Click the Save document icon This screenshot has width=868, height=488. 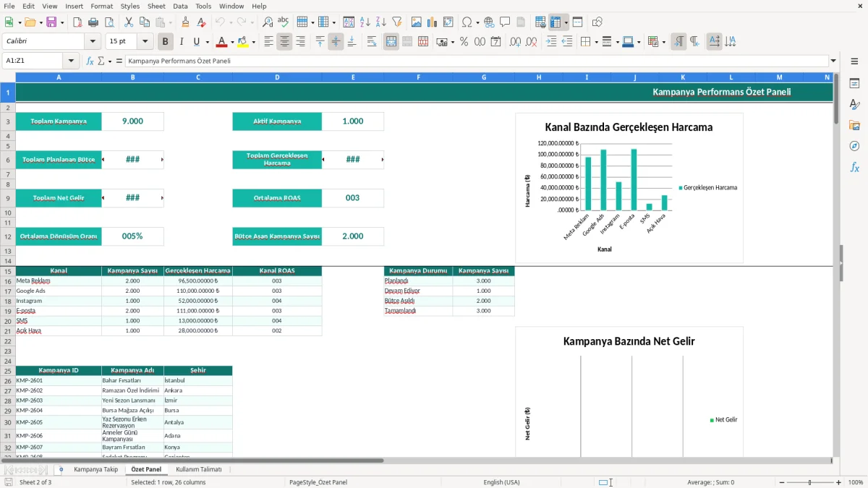coord(52,22)
